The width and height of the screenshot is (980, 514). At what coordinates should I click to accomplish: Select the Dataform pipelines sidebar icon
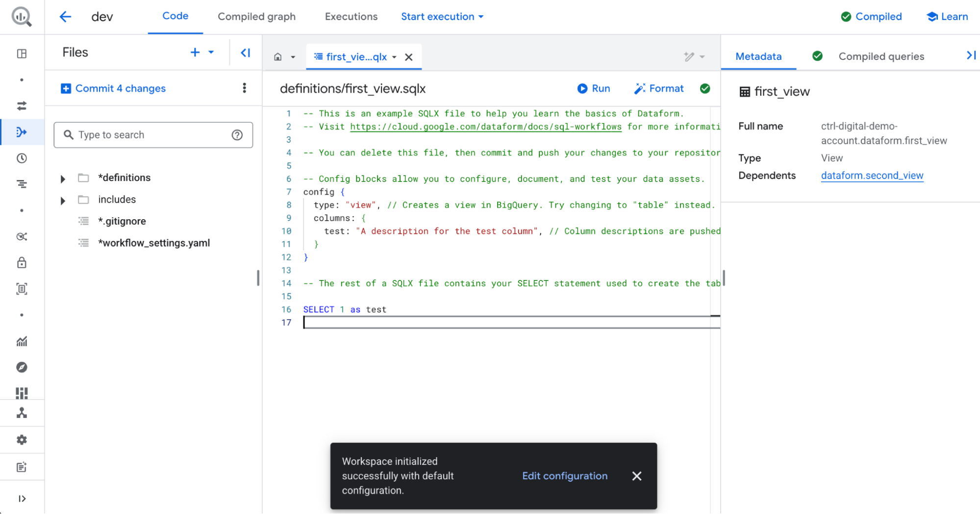pyautogui.click(x=22, y=132)
